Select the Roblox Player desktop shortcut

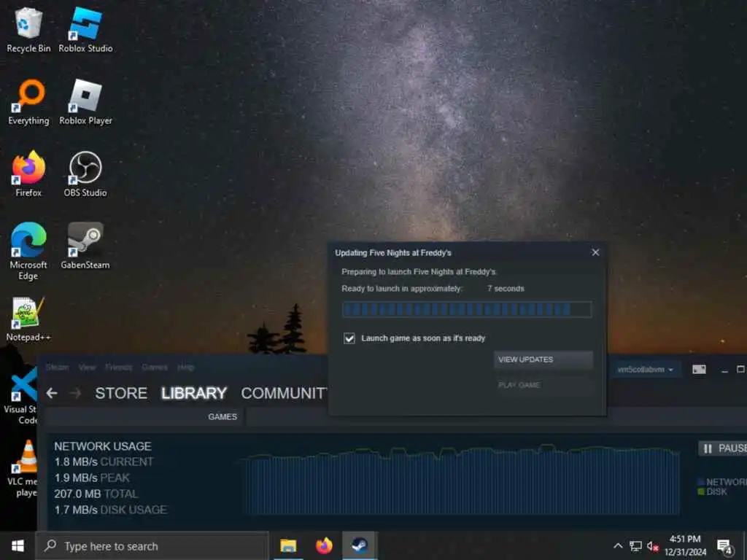pyautogui.click(x=85, y=102)
